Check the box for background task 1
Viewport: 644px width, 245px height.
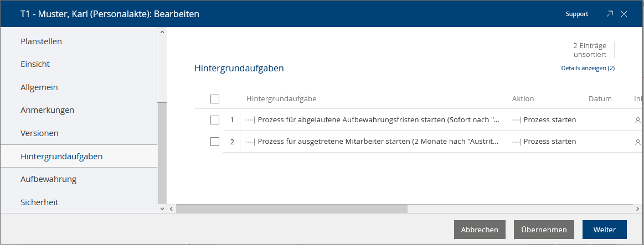(x=214, y=120)
